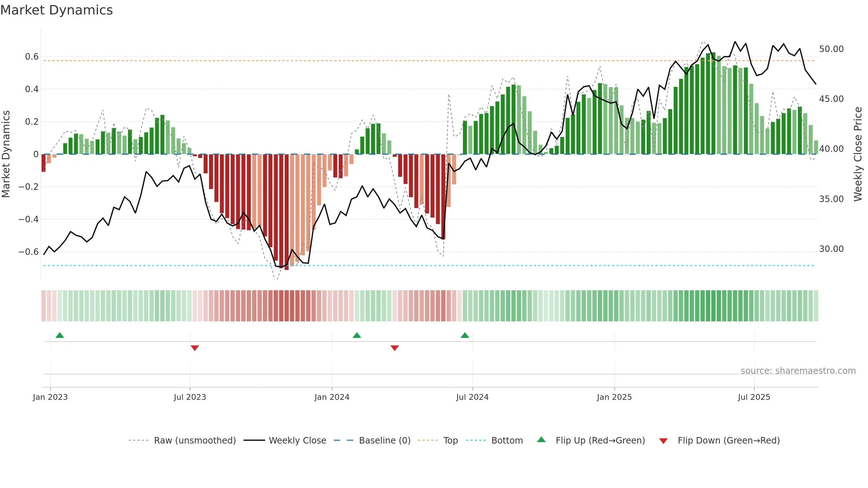Toggle the Bottom legend entry
Viewport: 868px width, 488px height.
tap(494, 440)
